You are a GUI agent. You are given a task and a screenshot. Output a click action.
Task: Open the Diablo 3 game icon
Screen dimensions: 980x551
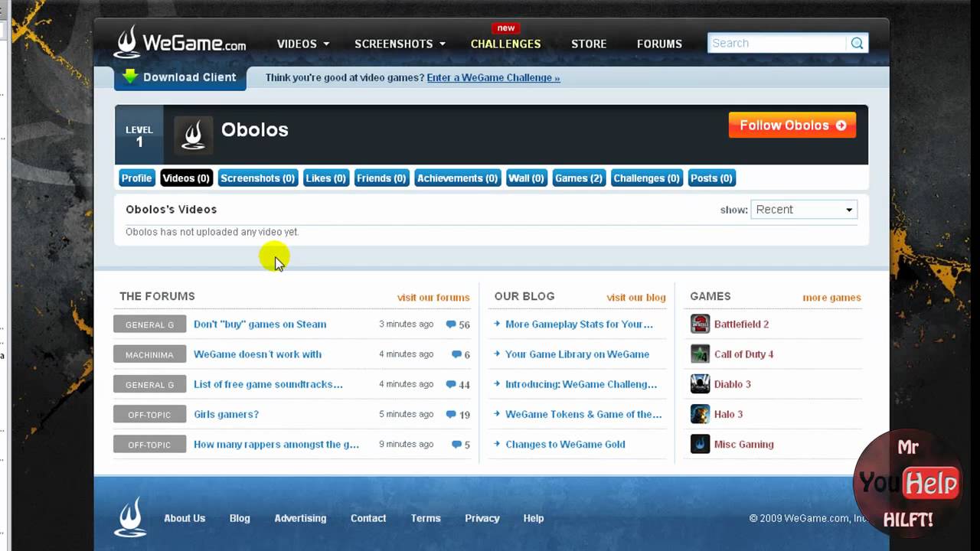coord(700,383)
